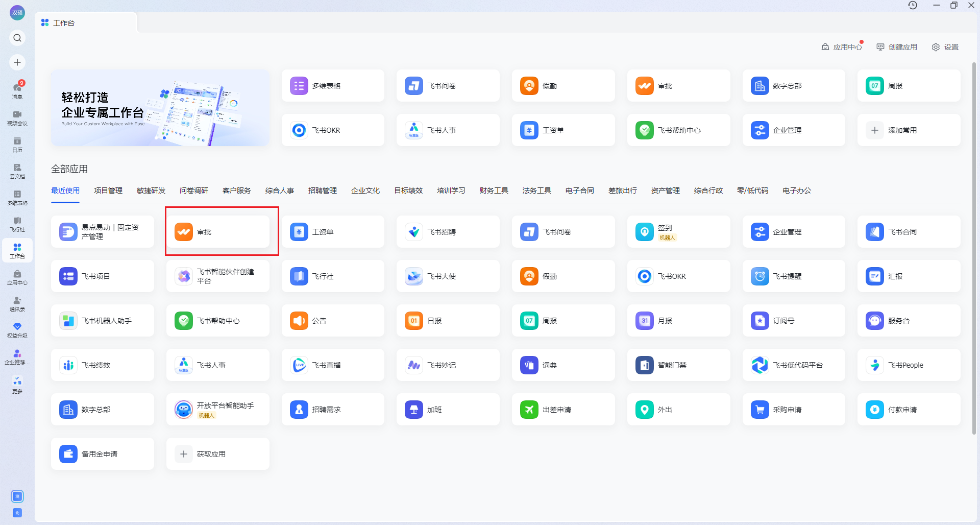Switch to the 问卷调研 tab

(x=194, y=190)
